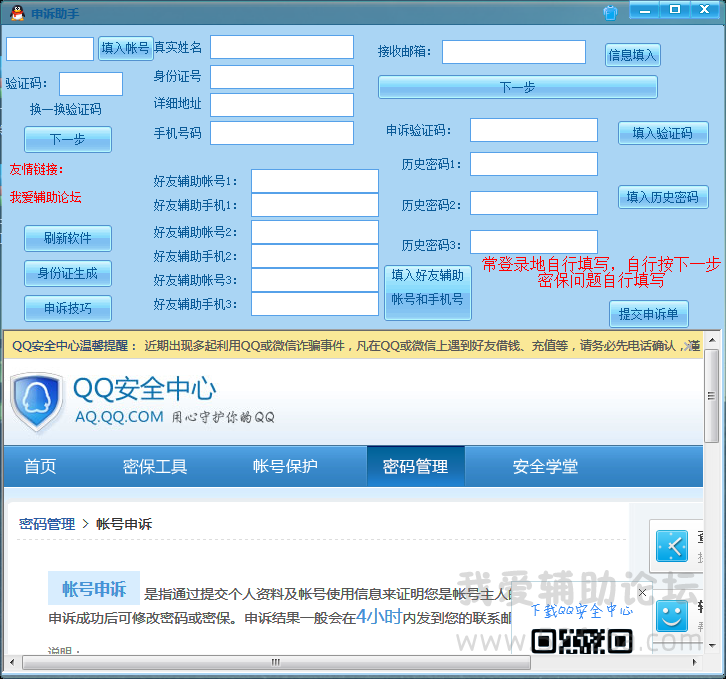This screenshot has height=679, width=726.
Task: Click the vertical scrollbar thumb
Action: coord(712,396)
